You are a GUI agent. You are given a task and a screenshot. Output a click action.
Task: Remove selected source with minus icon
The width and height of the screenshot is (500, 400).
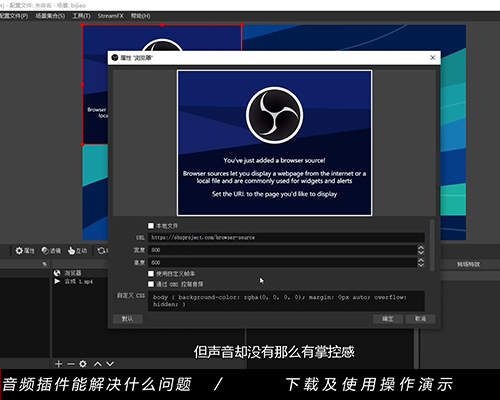[71, 364]
